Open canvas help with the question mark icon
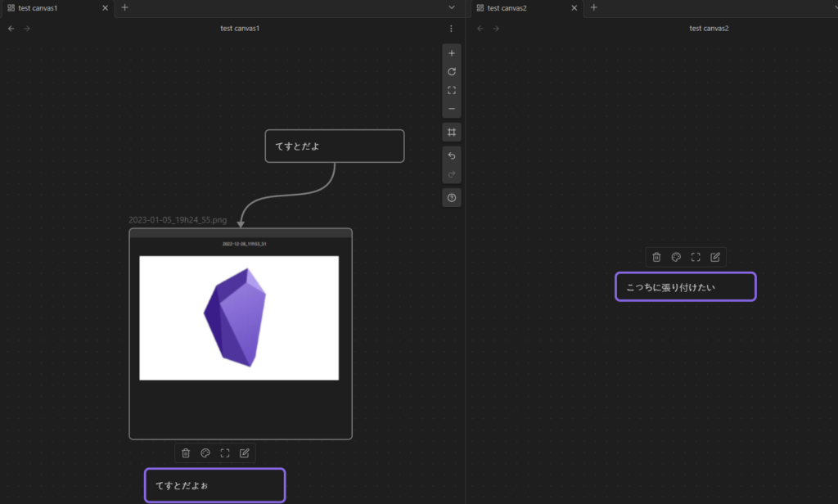This screenshot has height=504, width=838. pyautogui.click(x=452, y=198)
